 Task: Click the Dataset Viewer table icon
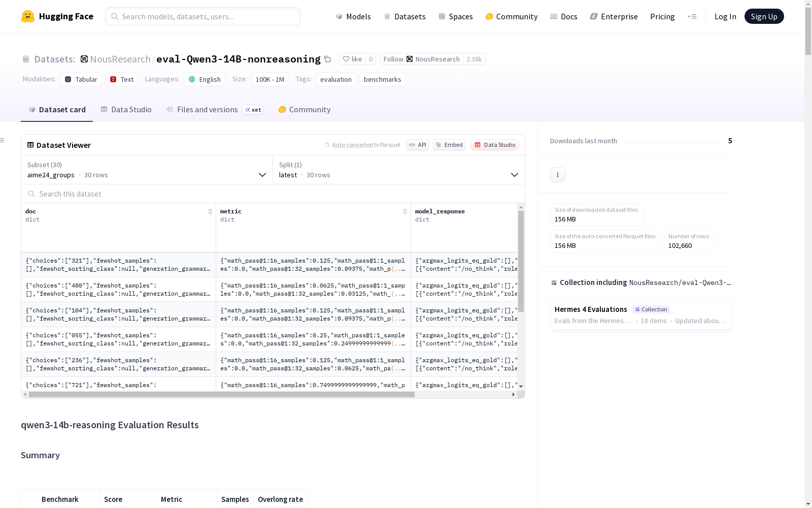click(30, 145)
